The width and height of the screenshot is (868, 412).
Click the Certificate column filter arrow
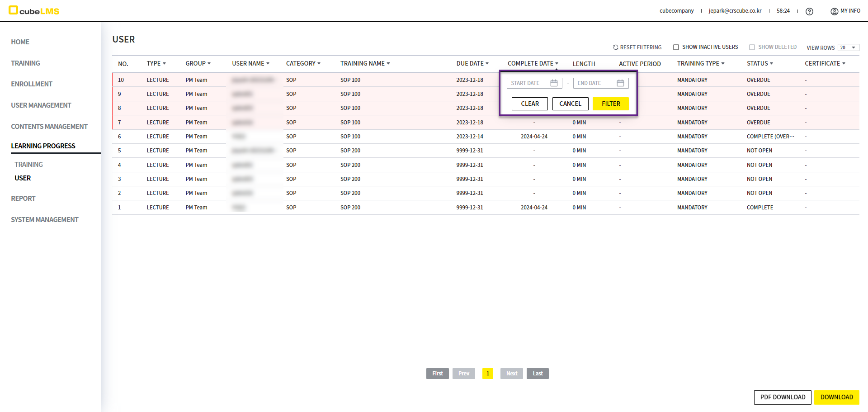point(844,64)
